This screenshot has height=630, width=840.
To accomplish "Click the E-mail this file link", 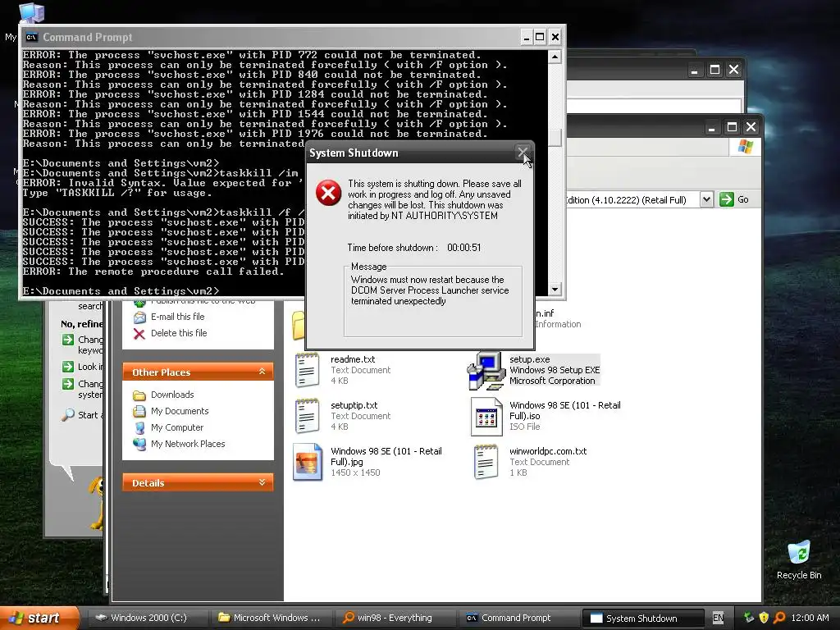I will [x=178, y=317].
